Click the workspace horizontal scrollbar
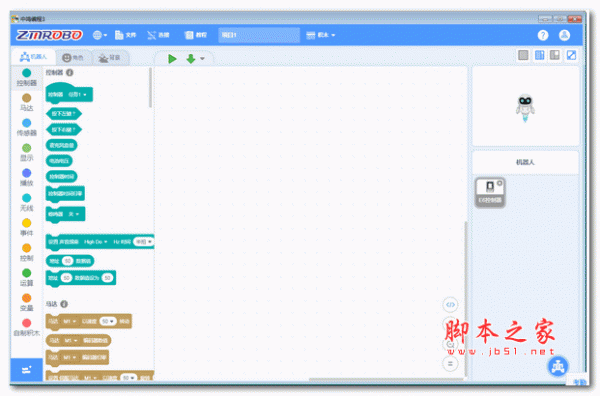 point(386,379)
